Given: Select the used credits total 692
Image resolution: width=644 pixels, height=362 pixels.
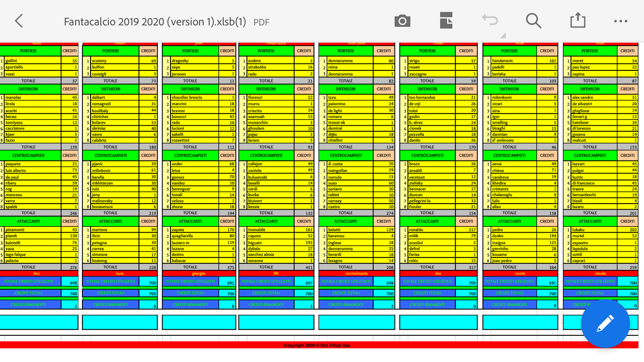Looking at the screenshot, I should click(227, 283).
